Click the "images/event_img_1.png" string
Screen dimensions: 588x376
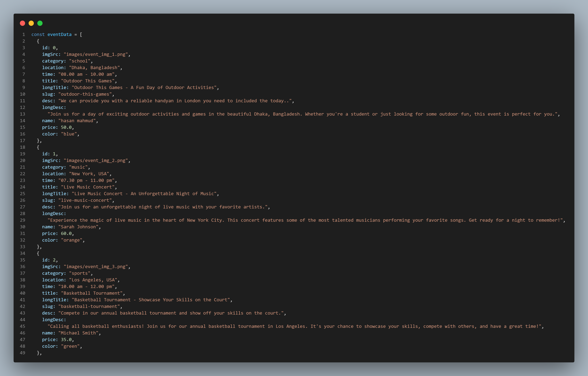click(96, 54)
